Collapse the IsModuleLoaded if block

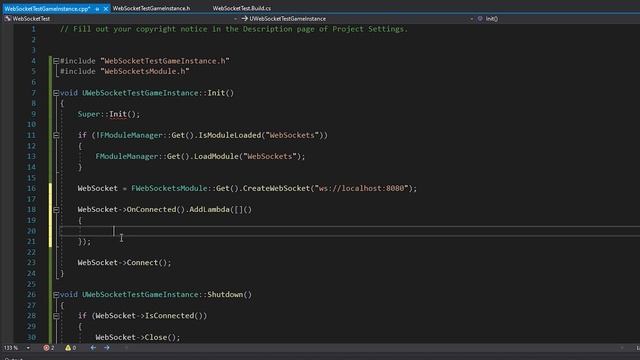[56, 135]
